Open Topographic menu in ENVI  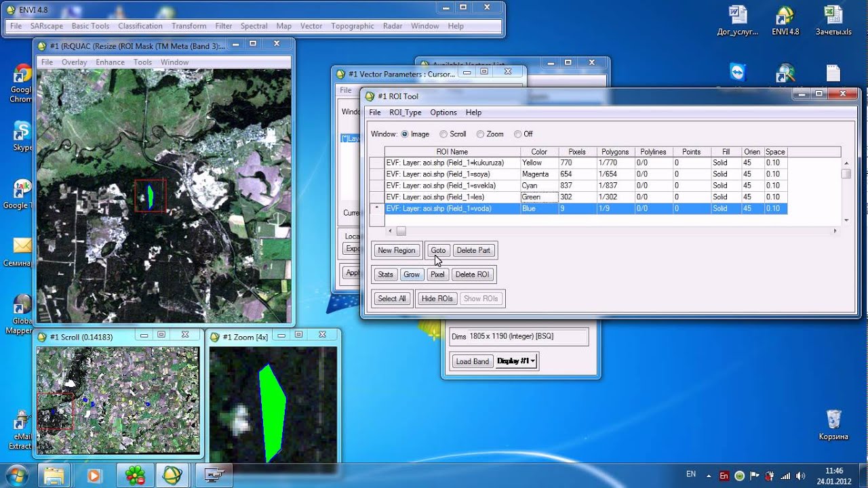pos(353,26)
